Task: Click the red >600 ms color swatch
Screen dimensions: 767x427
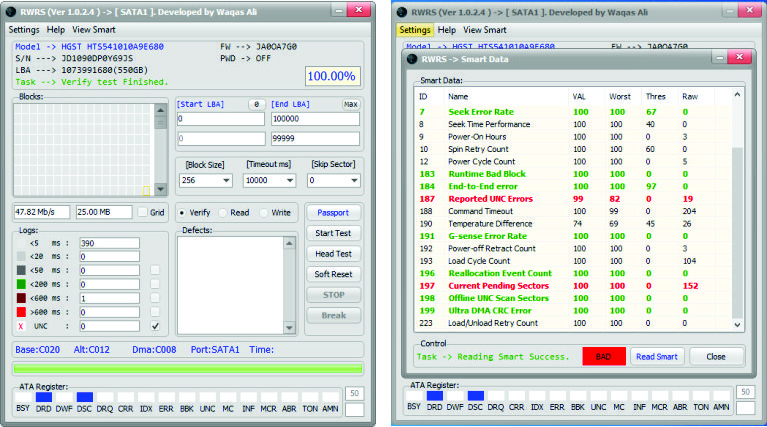Action: 21,312
